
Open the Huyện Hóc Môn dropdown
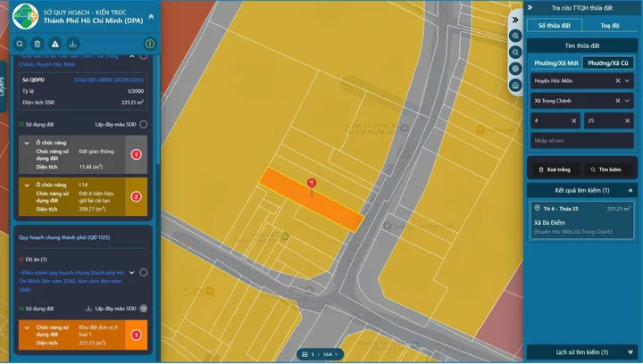(627, 81)
